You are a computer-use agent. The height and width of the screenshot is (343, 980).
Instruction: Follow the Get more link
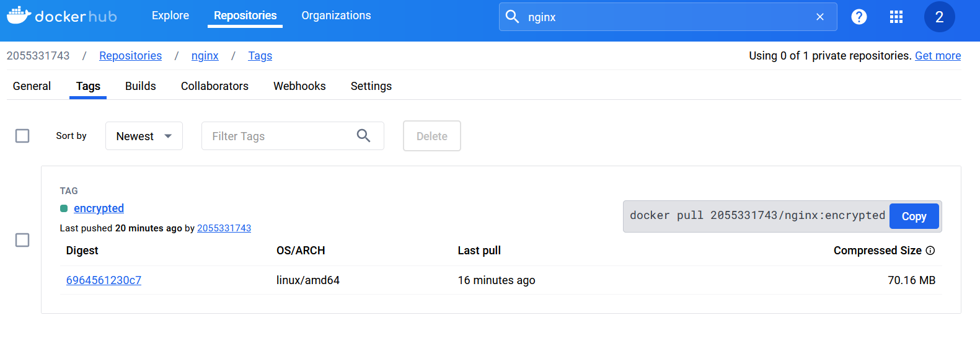(x=938, y=56)
